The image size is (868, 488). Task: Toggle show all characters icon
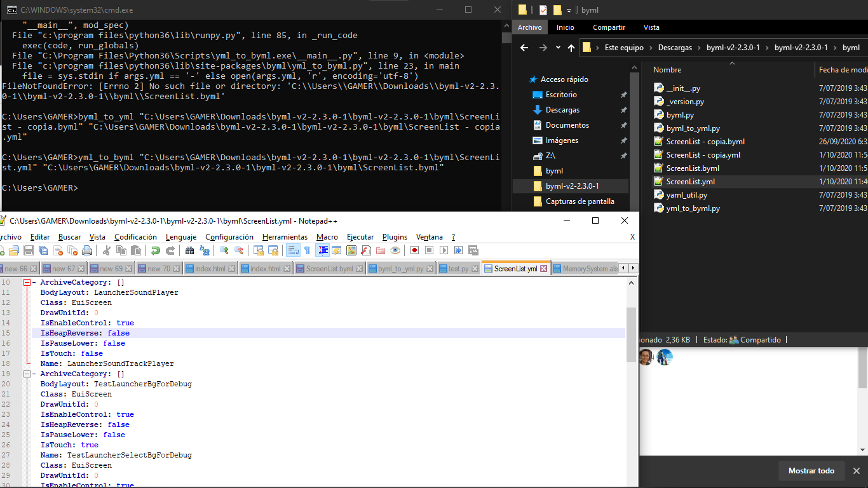307,250
